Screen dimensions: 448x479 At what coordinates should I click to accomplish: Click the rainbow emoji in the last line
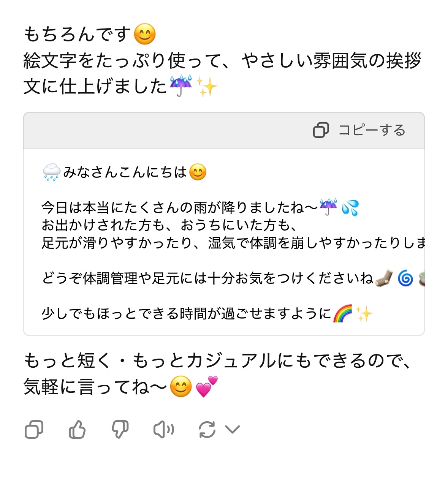[342, 314]
